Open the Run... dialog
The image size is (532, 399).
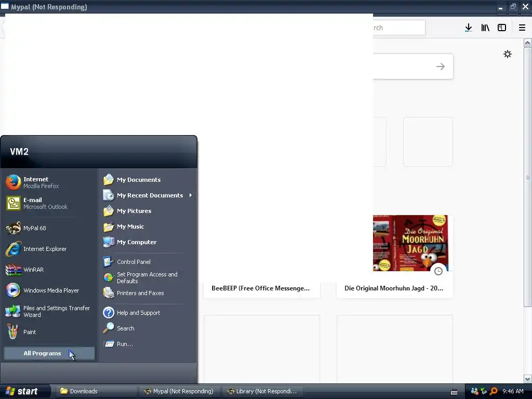pyautogui.click(x=148, y=344)
